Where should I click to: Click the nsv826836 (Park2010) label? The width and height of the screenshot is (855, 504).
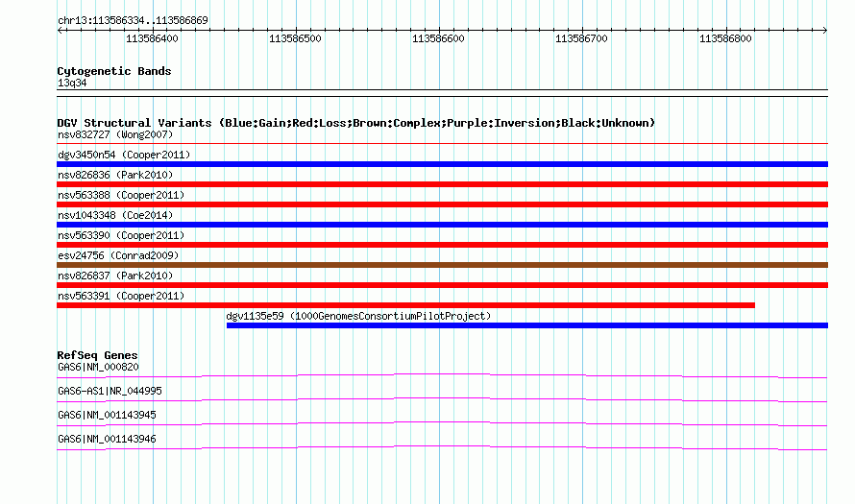click(115, 175)
